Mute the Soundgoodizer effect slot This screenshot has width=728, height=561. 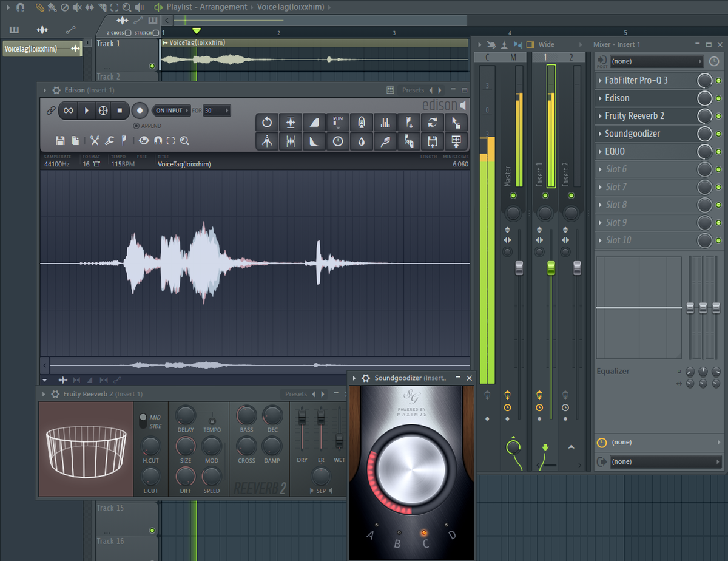[718, 134]
